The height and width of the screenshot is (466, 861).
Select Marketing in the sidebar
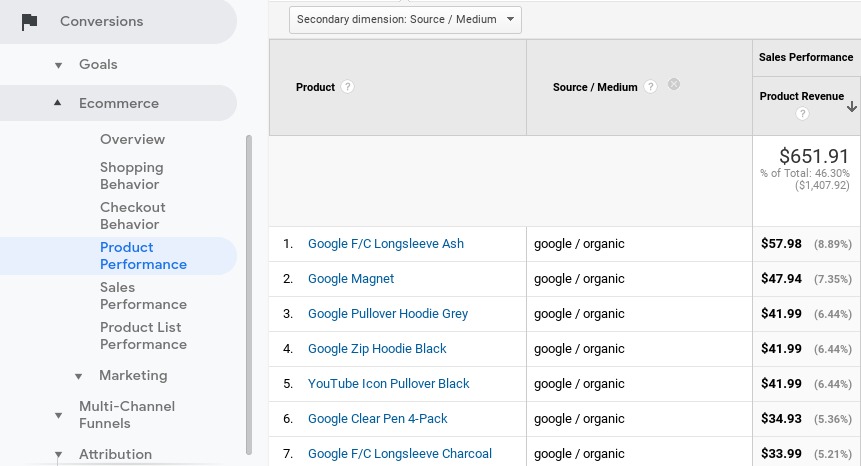pos(133,375)
